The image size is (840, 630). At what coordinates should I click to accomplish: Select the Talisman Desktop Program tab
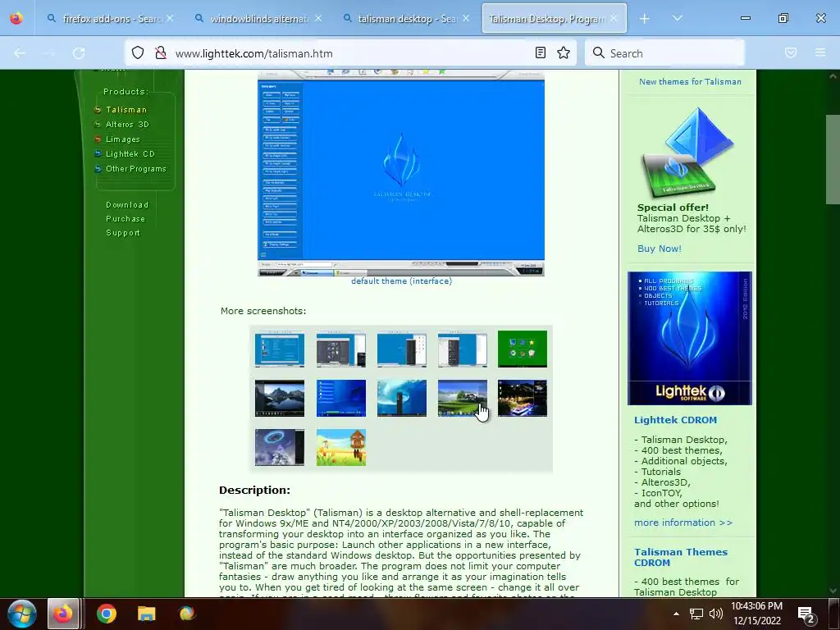coord(555,19)
